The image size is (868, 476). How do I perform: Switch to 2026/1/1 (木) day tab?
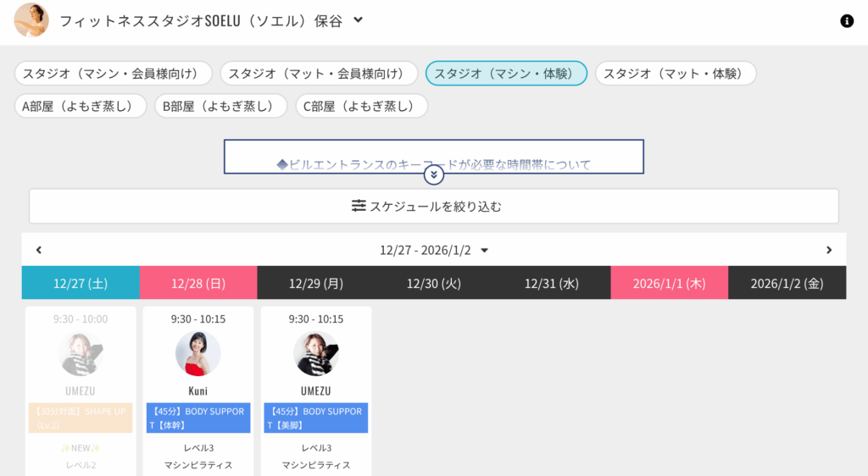(669, 283)
